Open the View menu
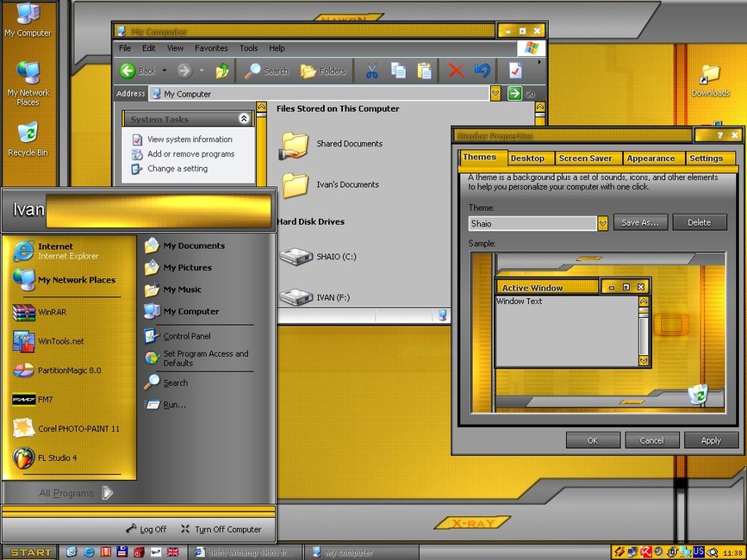Viewport: 747px width, 560px height. coord(175,48)
